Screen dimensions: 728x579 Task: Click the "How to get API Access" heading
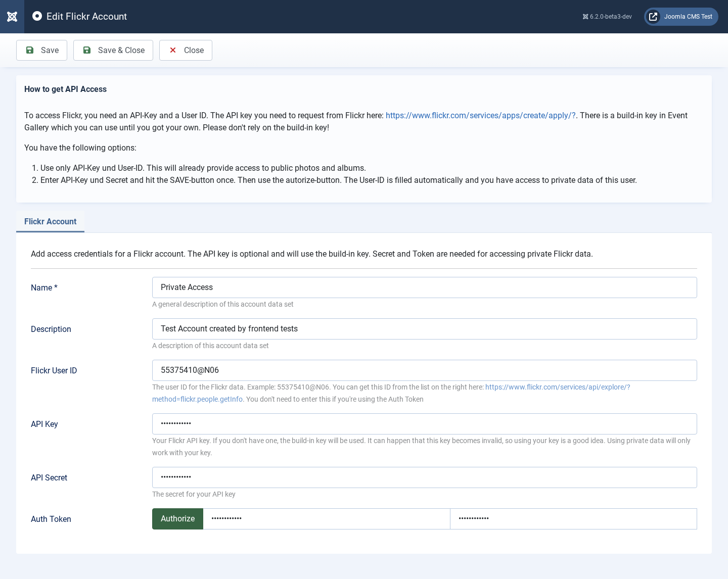(65, 89)
